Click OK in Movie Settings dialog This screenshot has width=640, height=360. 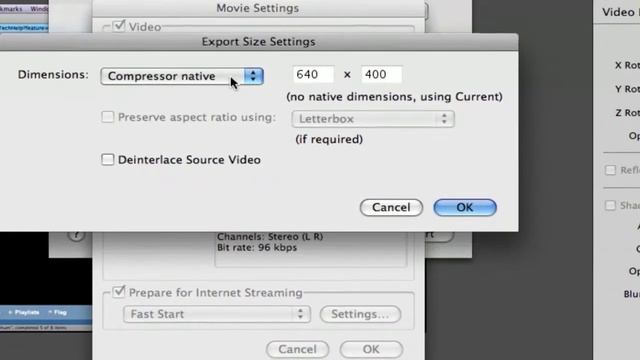(x=371, y=349)
